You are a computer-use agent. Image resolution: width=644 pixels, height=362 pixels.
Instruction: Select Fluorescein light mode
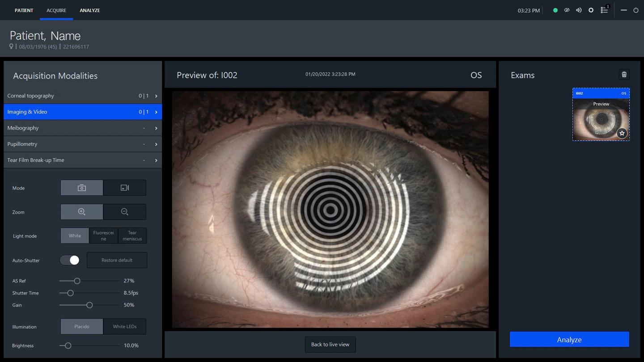[x=103, y=236]
